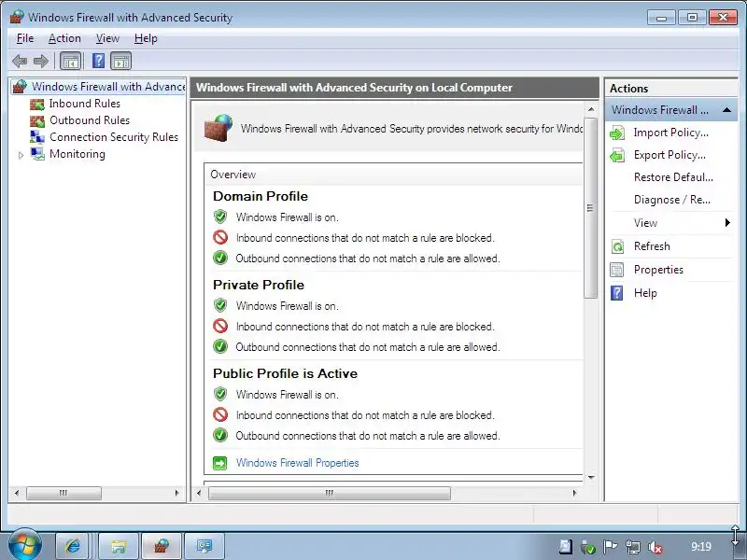Toggle the console tree pane toolbar icon

[70, 61]
